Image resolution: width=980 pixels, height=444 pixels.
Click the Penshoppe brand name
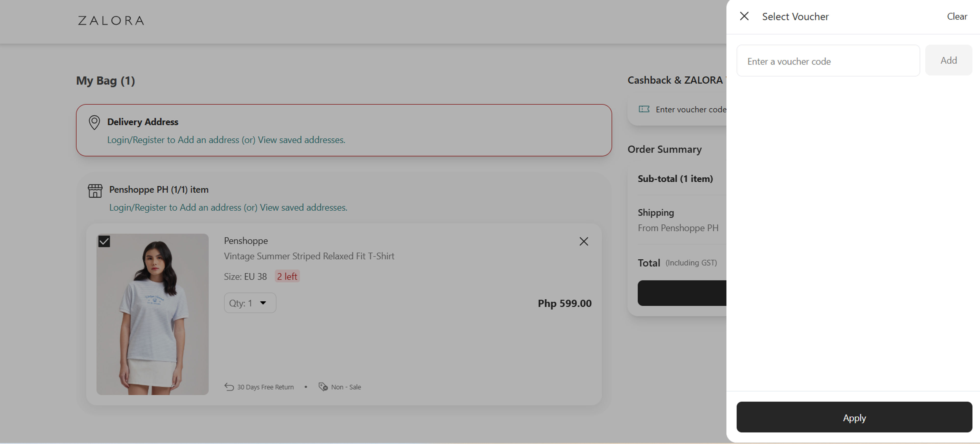pyautogui.click(x=246, y=241)
